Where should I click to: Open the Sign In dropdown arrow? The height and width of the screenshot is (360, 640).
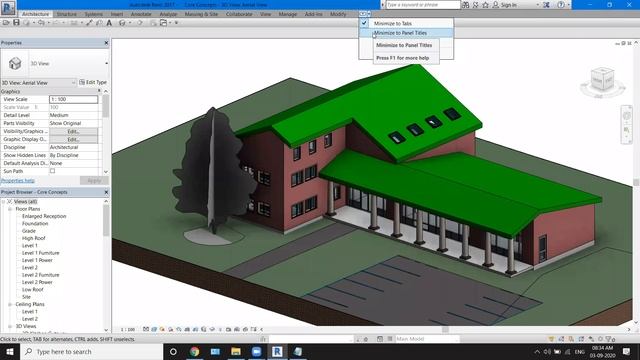[x=538, y=5]
